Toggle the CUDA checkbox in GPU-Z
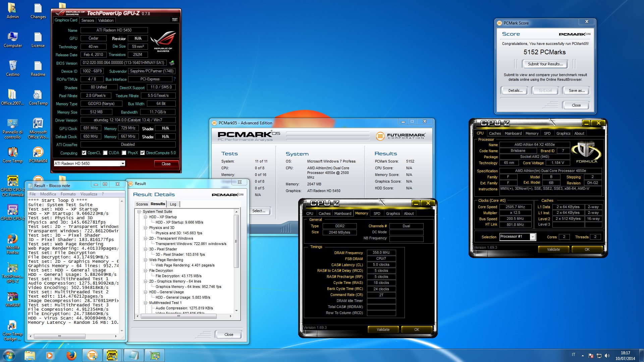 [105, 153]
